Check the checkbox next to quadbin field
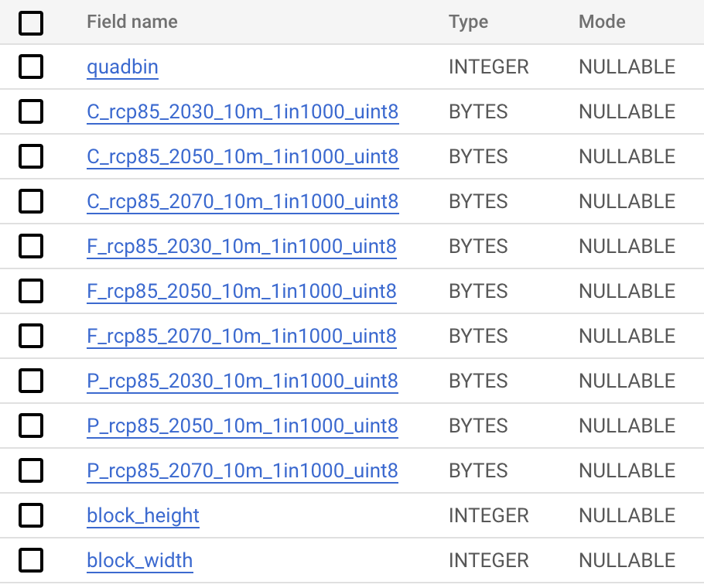Viewport: 704px width, 588px height. click(x=31, y=67)
